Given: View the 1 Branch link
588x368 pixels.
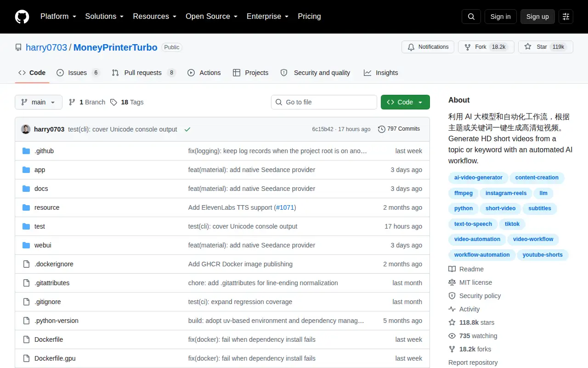Looking at the screenshot, I should [x=87, y=102].
